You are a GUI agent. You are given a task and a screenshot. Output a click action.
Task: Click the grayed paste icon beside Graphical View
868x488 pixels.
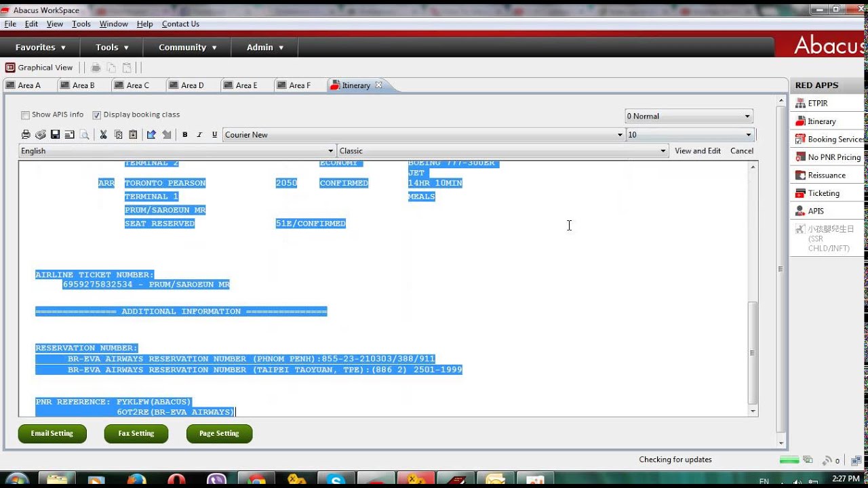(127, 68)
